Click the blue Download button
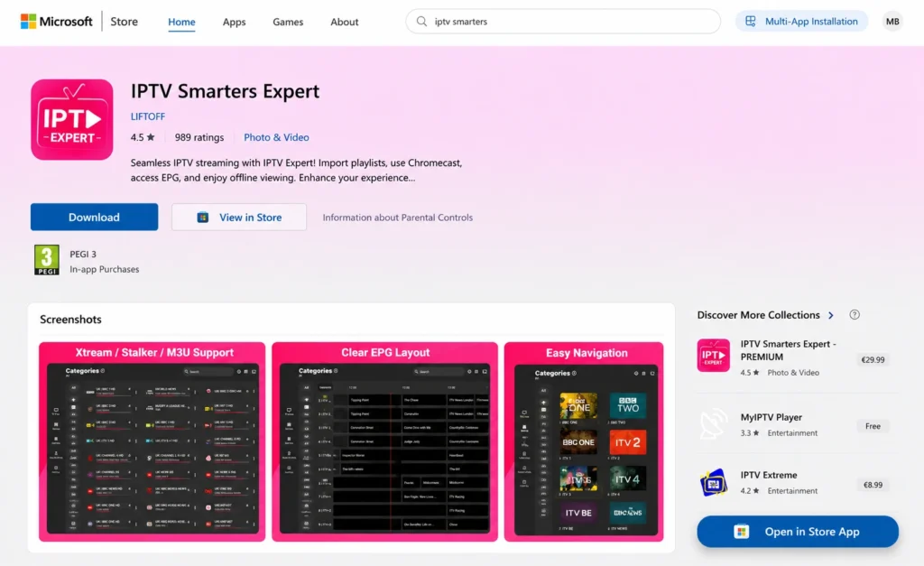Viewport: 924px width, 566px height. click(x=94, y=217)
